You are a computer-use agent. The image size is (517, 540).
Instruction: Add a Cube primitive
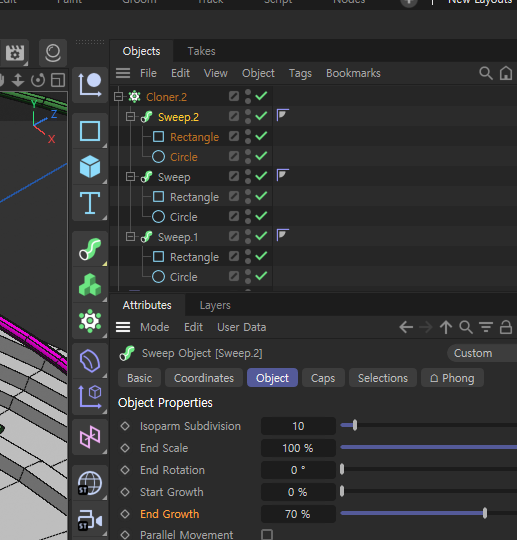click(90, 167)
